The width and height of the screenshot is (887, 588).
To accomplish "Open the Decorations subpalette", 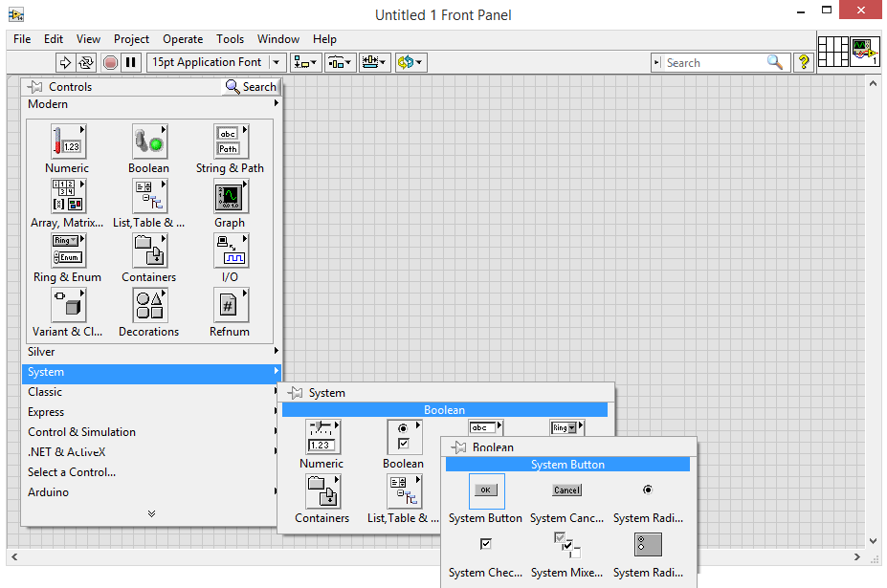I will (149, 305).
